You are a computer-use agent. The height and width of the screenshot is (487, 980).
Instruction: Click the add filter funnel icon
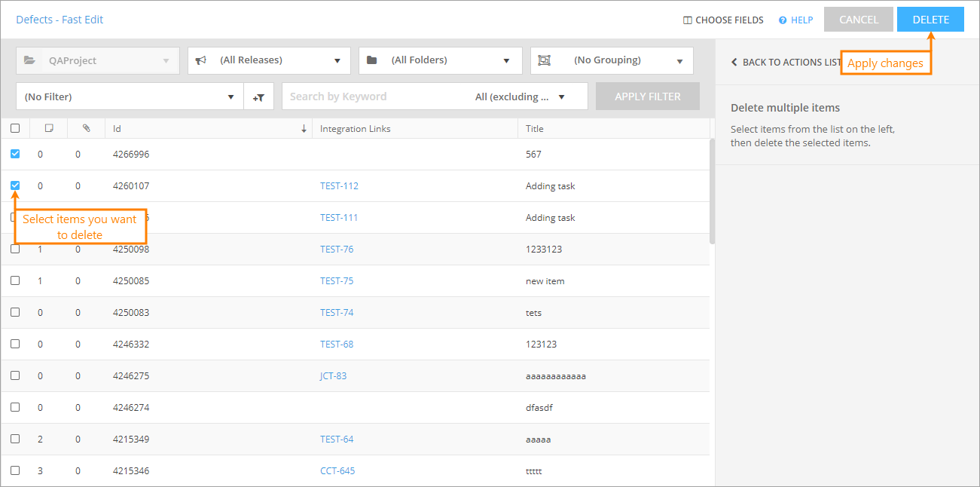[258, 97]
